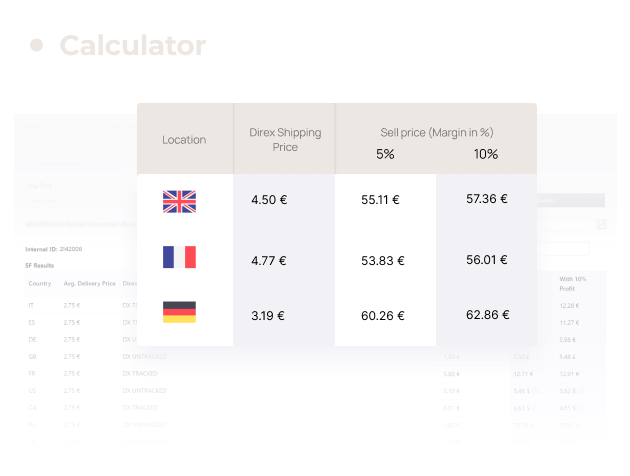Click the United Kingdom flag icon
Image resolution: width=630 pixels, height=476 pixels.
pyautogui.click(x=179, y=201)
